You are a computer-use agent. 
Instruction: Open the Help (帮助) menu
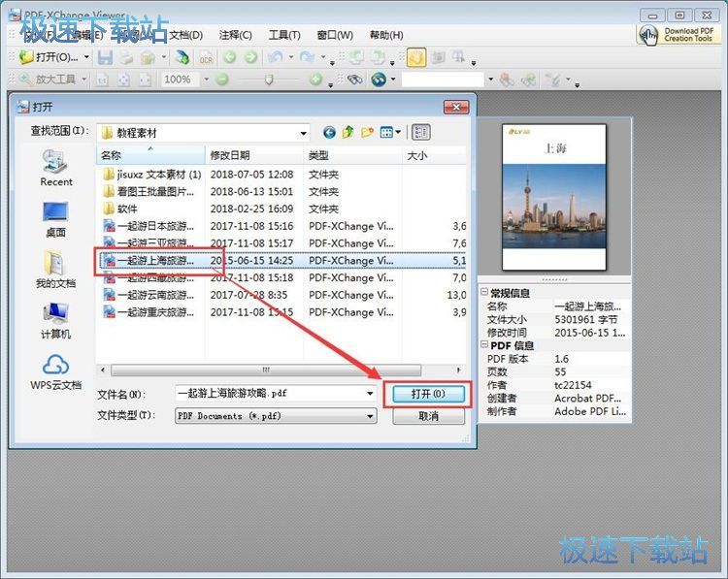pos(386,35)
